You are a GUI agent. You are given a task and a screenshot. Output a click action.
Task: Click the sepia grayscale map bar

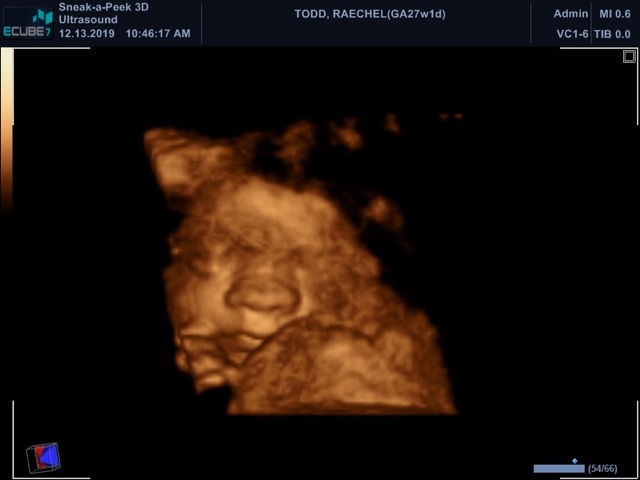pos(7,131)
